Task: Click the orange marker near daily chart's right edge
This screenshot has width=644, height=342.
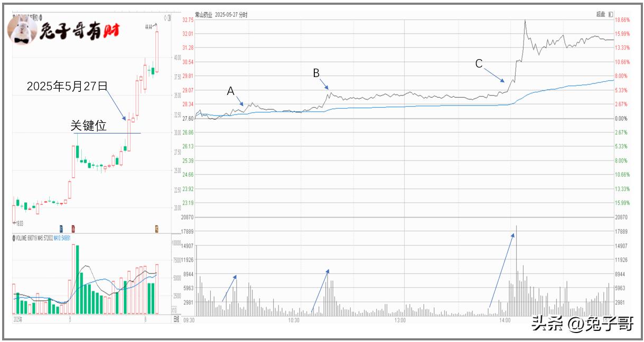Action: click(x=156, y=229)
